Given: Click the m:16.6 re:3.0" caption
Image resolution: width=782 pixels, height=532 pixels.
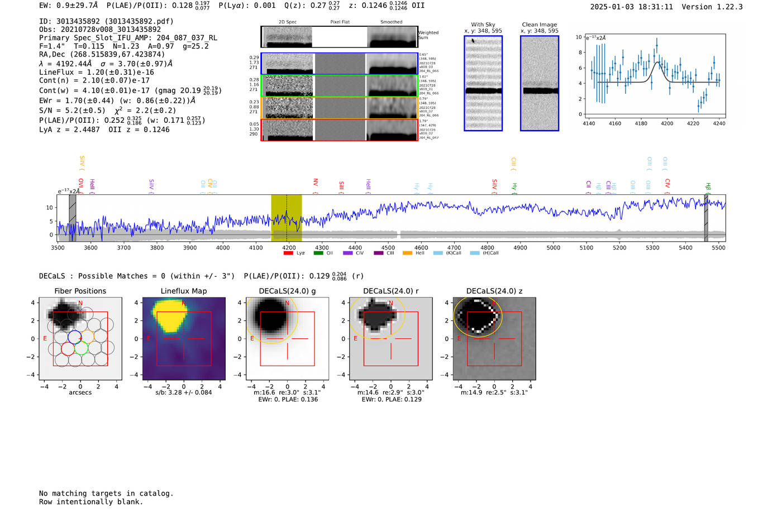Looking at the screenshot, I should [x=287, y=392].
